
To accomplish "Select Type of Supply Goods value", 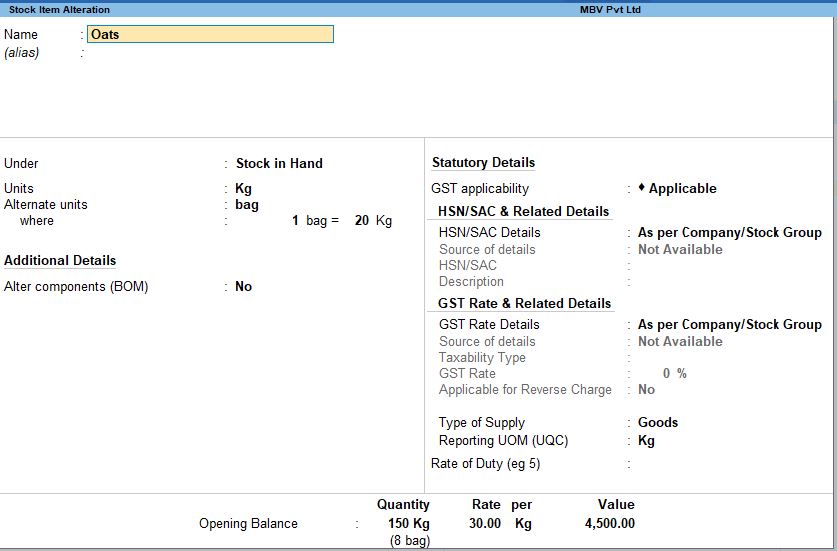I will (x=658, y=422).
